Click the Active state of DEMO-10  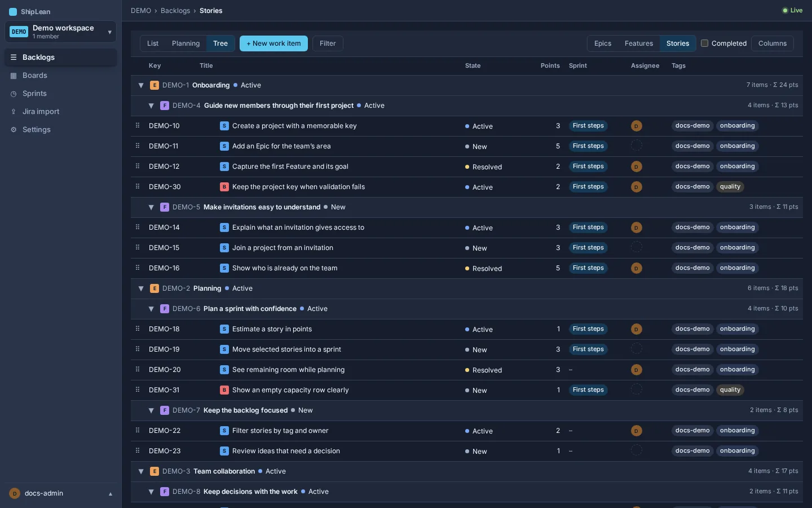(479, 126)
